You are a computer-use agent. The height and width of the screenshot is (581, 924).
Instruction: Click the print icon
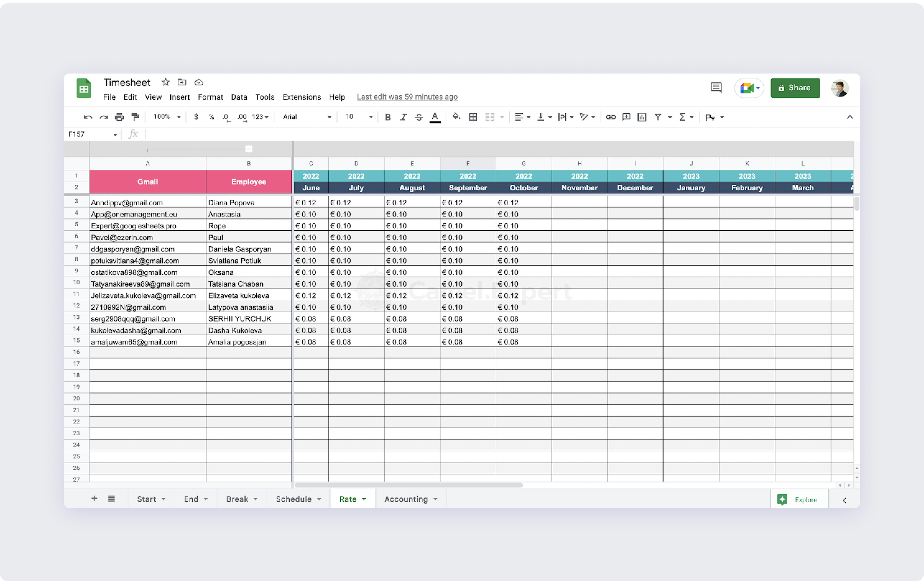coord(119,117)
